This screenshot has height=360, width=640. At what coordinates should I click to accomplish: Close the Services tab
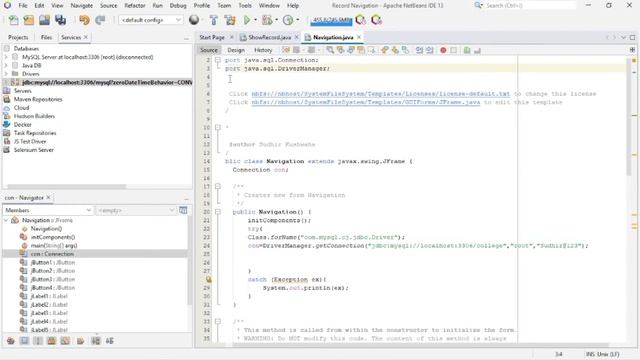[86, 37]
